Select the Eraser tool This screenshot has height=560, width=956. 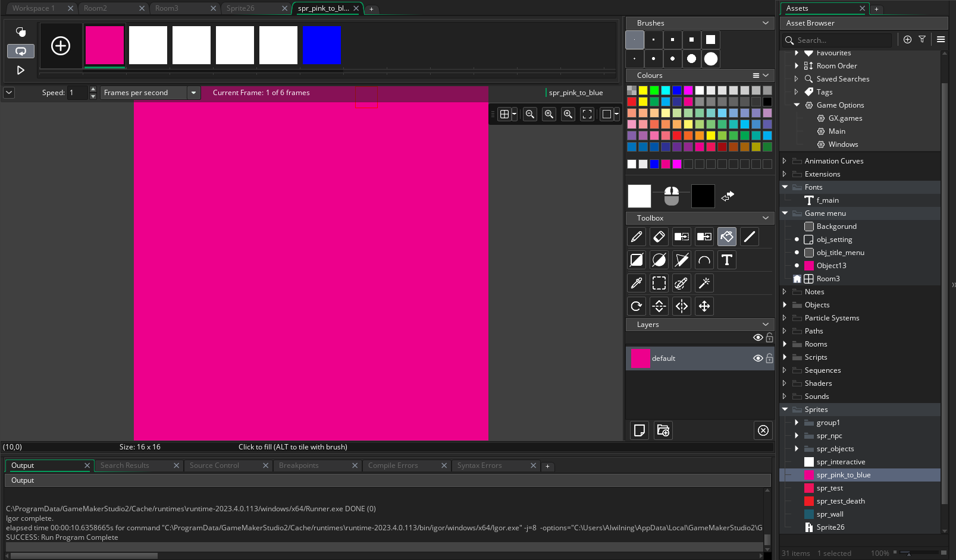click(659, 237)
